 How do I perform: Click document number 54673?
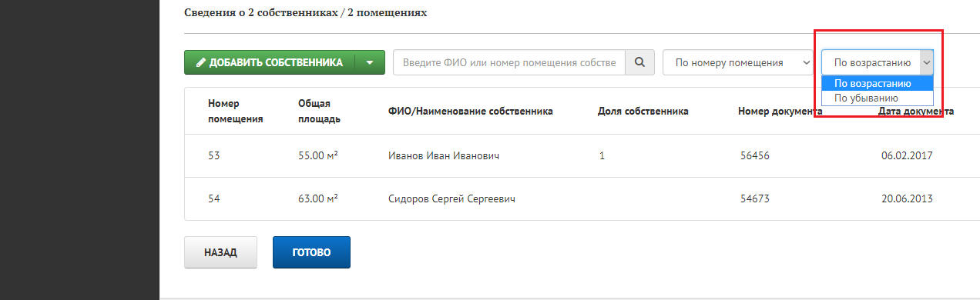coord(755,199)
